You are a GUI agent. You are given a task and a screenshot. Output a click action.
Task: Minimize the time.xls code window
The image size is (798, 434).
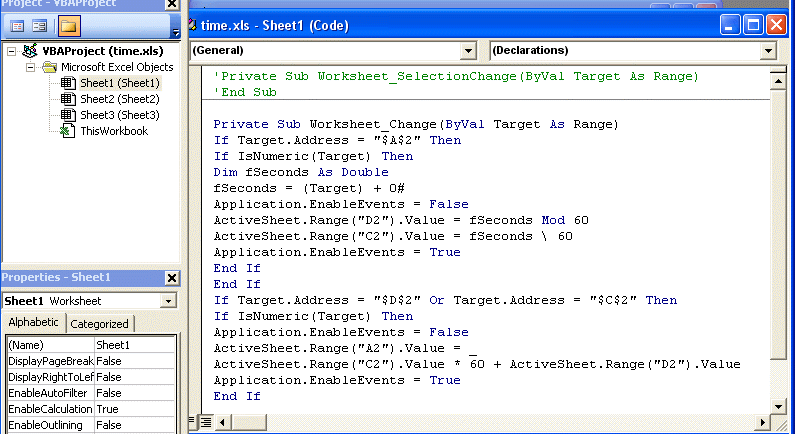pos(729,25)
